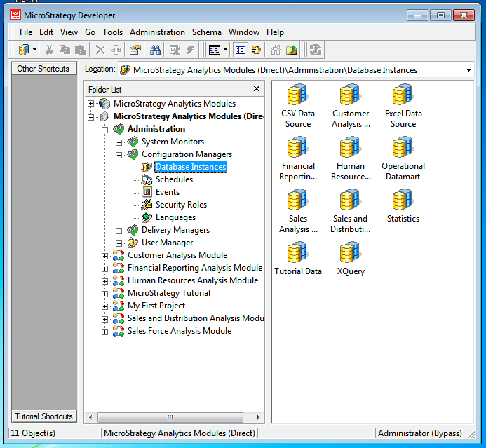Select the Excel Data Source icon

[403, 95]
